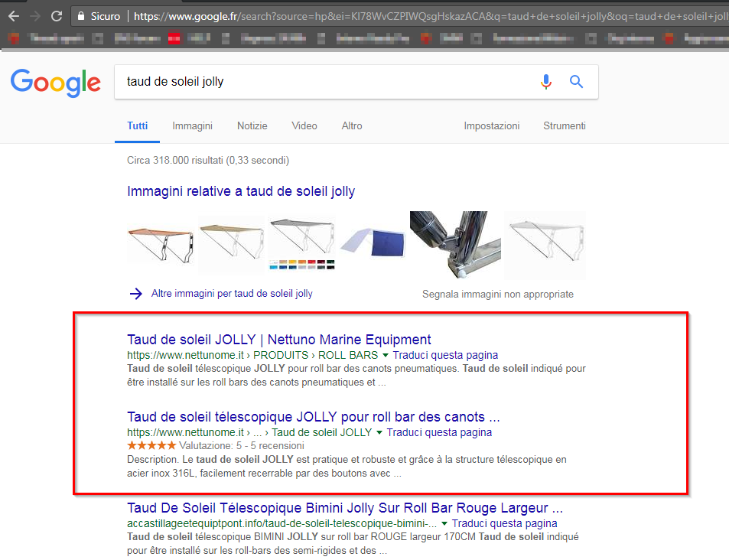729x560 pixels.
Task: Open the steel hinge close-up thumbnail
Action: 456,245
